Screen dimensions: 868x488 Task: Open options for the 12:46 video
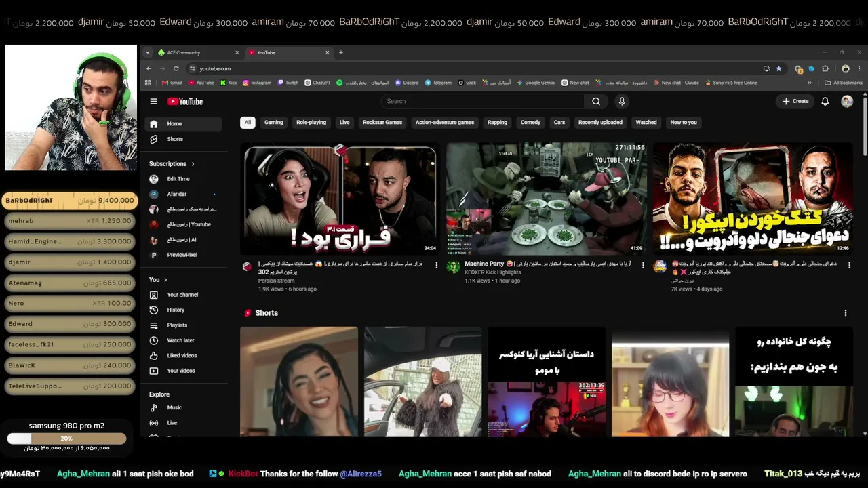[849, 265]
